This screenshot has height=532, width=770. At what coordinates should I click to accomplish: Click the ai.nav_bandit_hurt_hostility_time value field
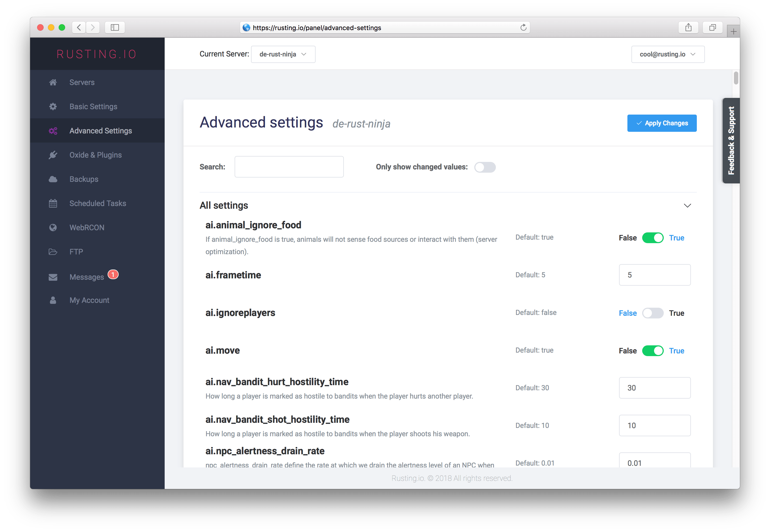(654, 388)
